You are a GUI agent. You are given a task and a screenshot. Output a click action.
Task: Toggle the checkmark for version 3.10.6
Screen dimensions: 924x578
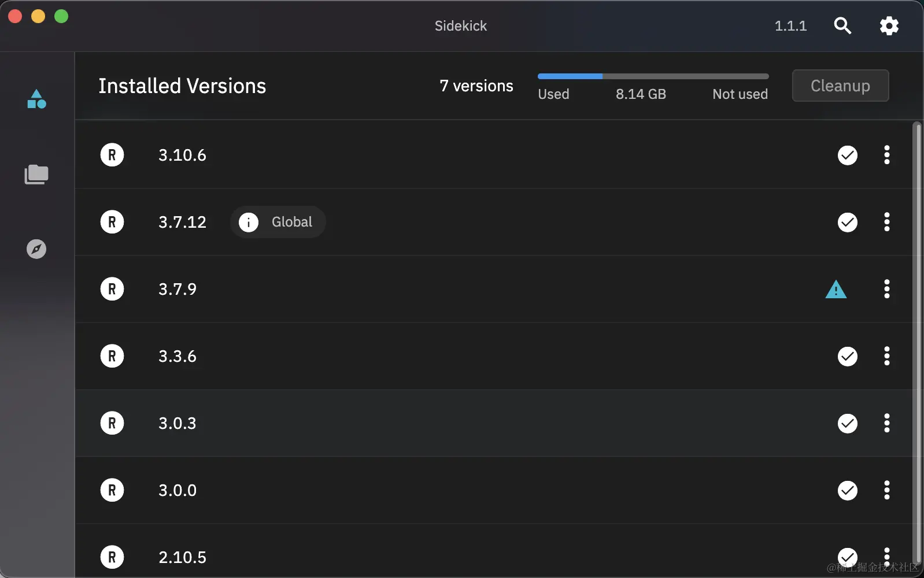tap(847, 155)
